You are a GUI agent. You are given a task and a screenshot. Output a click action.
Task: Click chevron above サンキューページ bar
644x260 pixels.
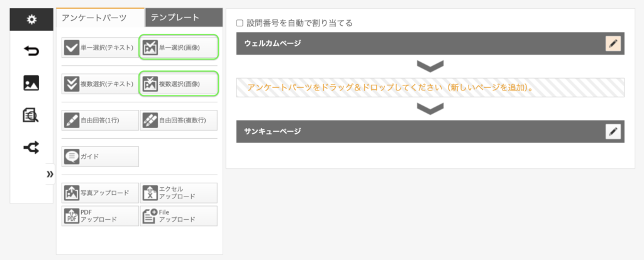430,109
